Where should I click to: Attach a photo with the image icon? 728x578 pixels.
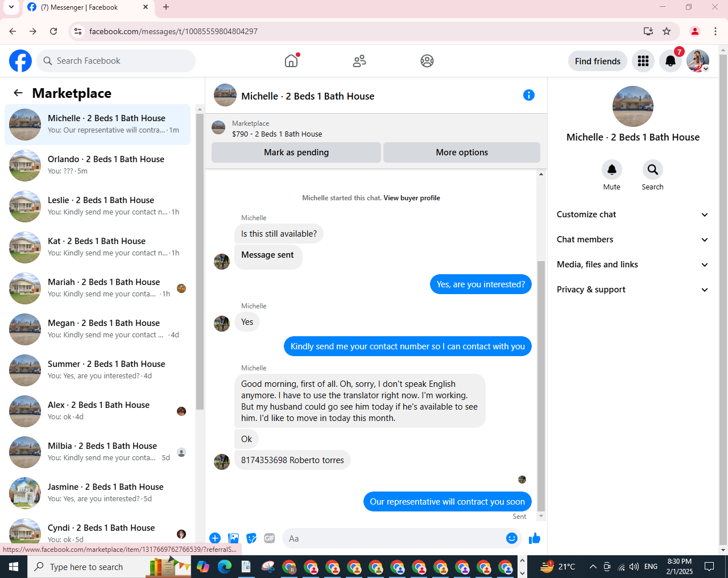point(233,538)
